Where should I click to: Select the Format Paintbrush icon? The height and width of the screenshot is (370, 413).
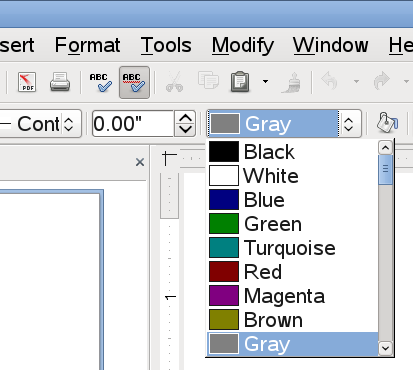(x=292, y=82)
